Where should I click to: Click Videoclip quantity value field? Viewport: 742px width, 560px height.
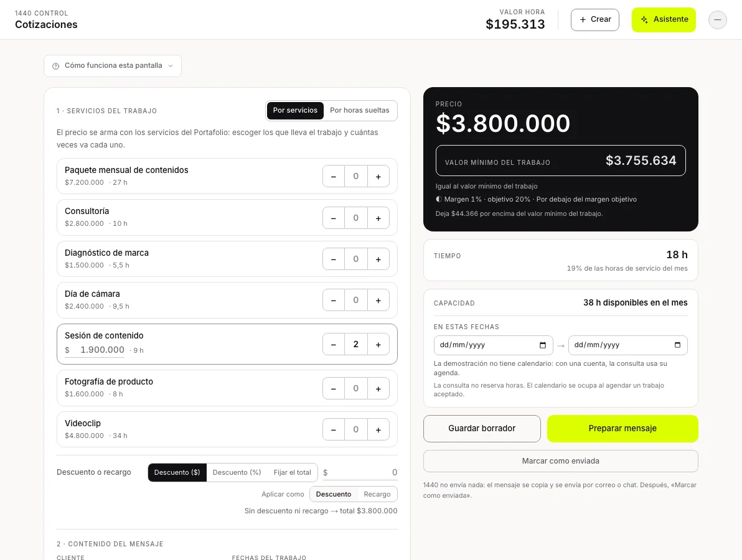coord(356,430)
